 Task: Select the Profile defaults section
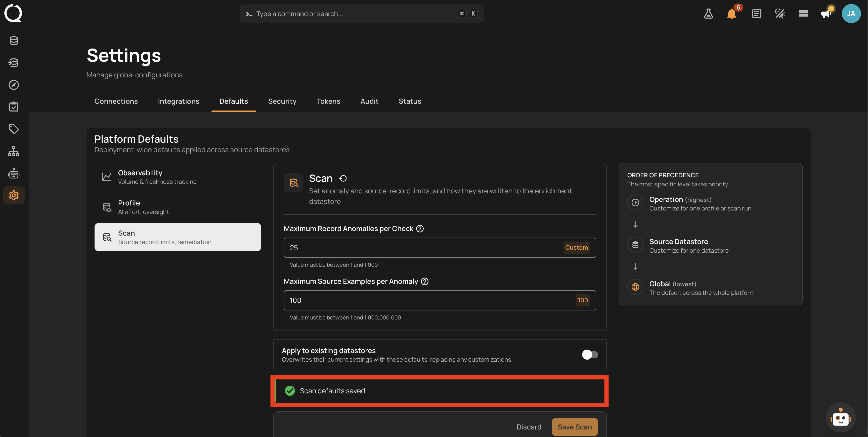click(x=178, y=207)
